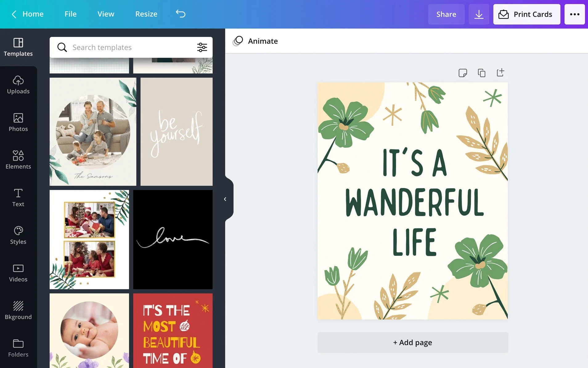The height and width of the screenshot is (368, 588).
Task: Undo the last action
Action: 181,14
